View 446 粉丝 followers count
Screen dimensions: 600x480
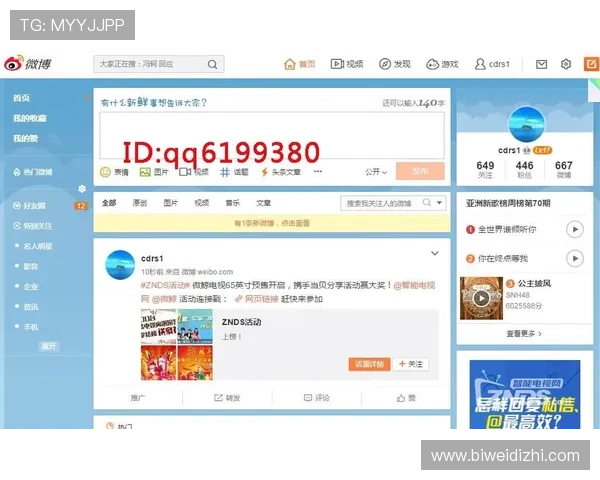(524, 170)
